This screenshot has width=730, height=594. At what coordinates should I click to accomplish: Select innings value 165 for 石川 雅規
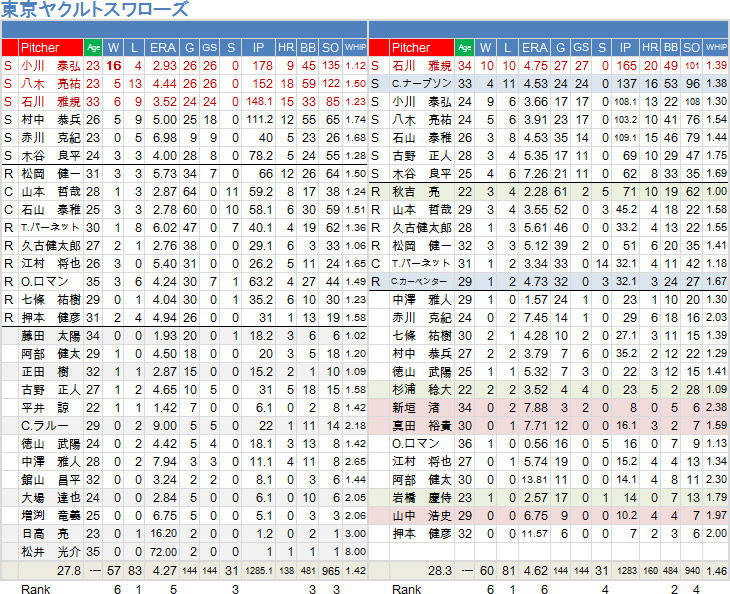(627, 66)
